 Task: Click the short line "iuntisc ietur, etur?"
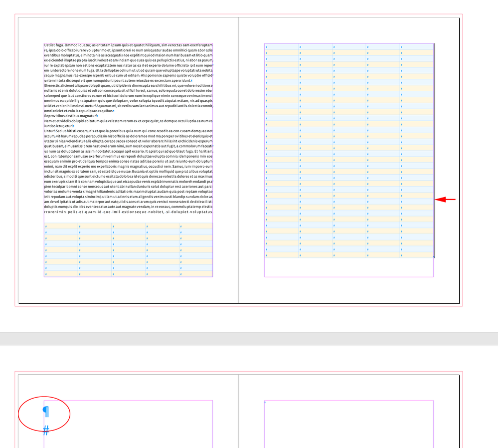59,126
